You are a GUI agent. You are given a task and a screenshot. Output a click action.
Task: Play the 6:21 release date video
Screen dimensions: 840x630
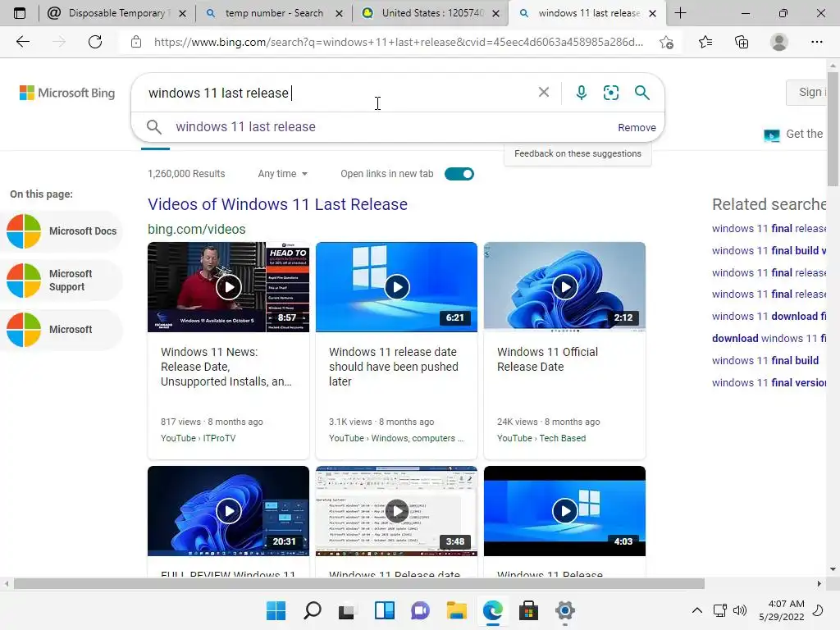click(396, 287)
